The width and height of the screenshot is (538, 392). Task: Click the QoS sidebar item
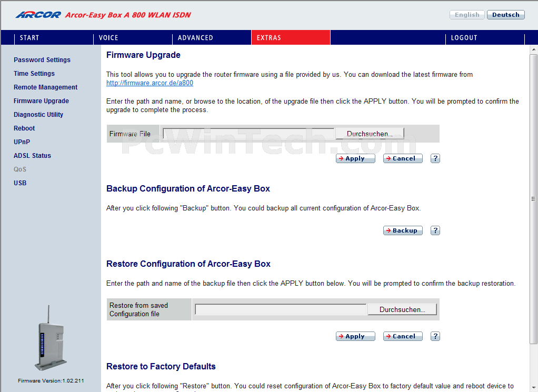click(20, 169)
